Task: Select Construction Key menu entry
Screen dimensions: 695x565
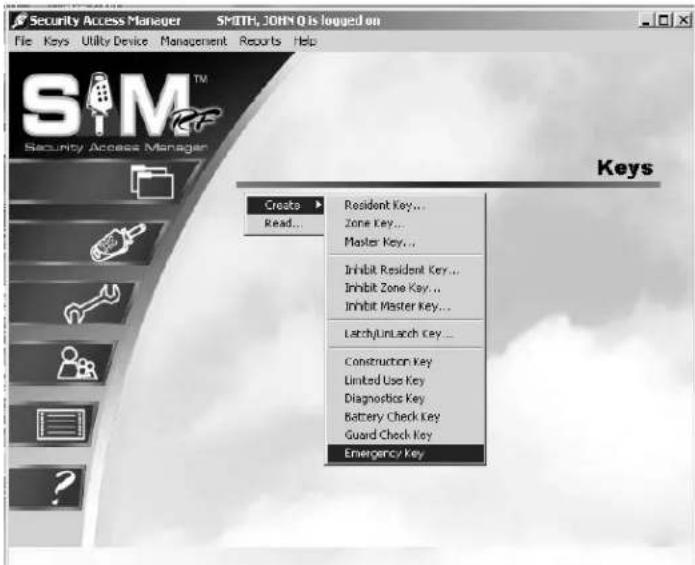Action: (x=406, y=362)
